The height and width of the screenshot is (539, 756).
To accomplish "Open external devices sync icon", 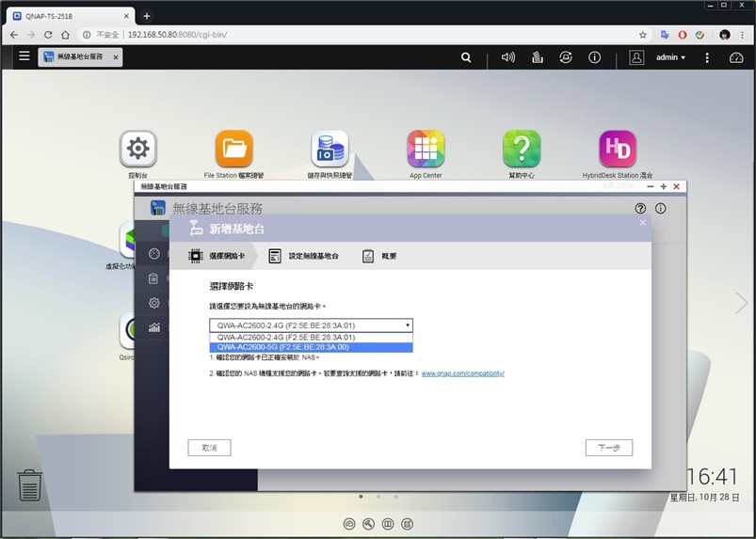I will click(x=566, y=57).
